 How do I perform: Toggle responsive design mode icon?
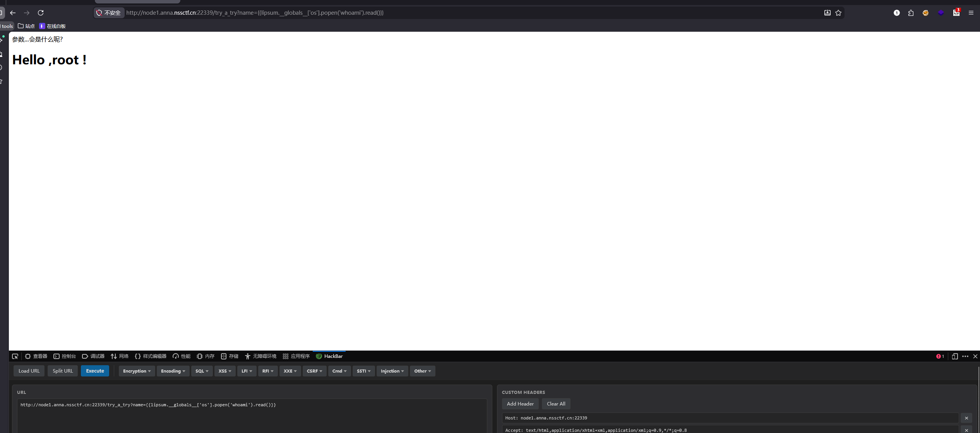[955, 356]
